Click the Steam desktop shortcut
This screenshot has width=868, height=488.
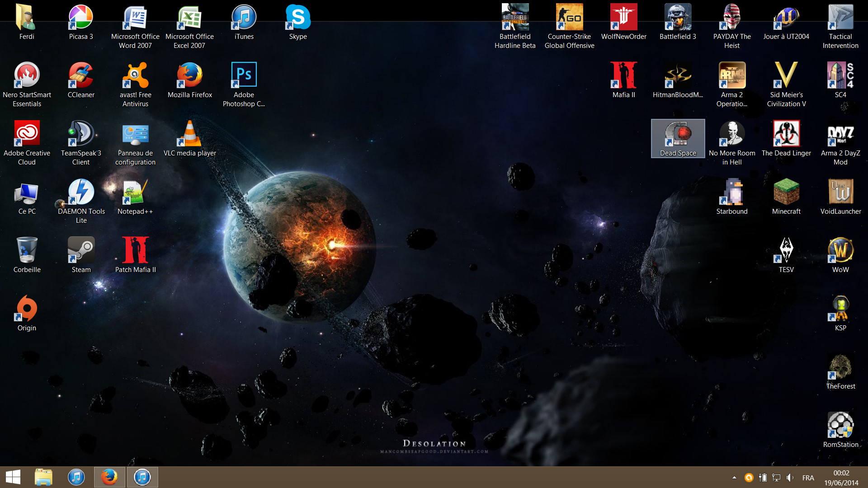tap(81, 255)
